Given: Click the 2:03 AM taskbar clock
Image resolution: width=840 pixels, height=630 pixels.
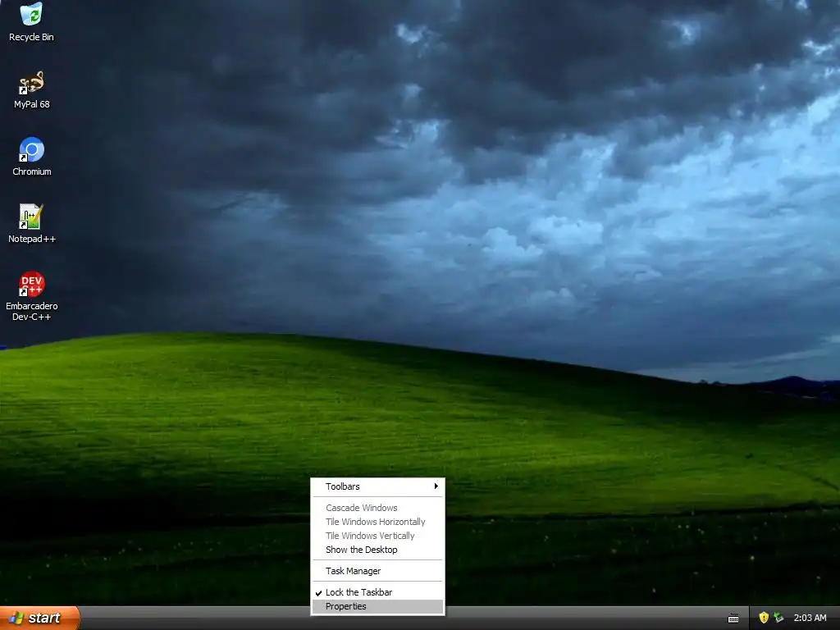Looking at the screenshot, I should click(x=810, y=618).
